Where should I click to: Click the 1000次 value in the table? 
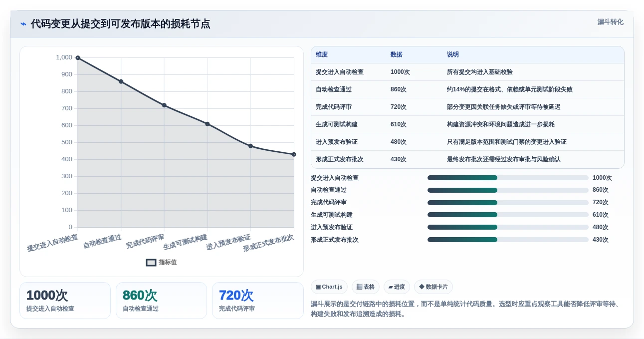coord(400,72)
